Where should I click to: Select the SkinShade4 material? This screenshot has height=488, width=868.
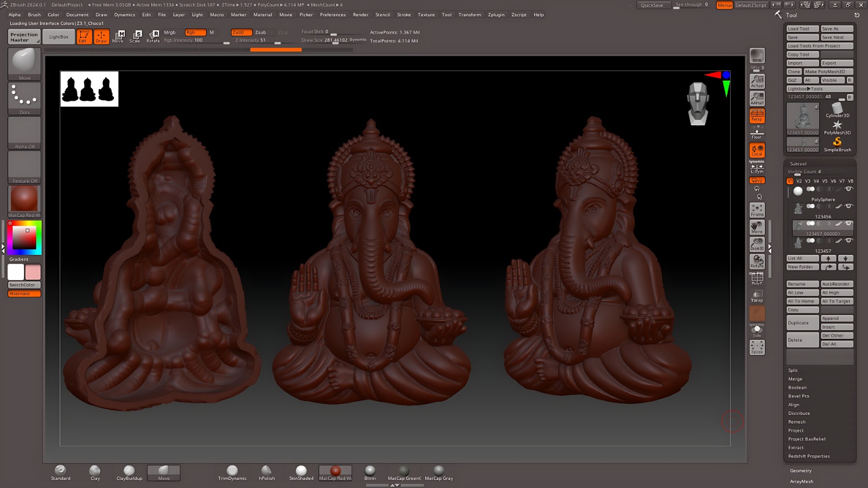(x=301, y=473)
